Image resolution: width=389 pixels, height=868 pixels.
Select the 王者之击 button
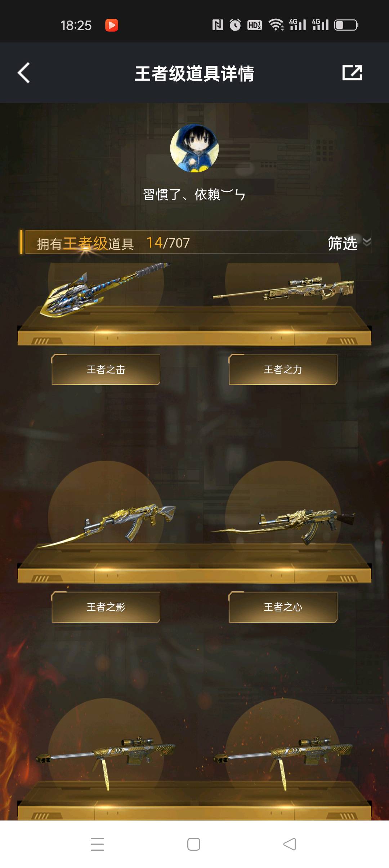click(106, 370)
